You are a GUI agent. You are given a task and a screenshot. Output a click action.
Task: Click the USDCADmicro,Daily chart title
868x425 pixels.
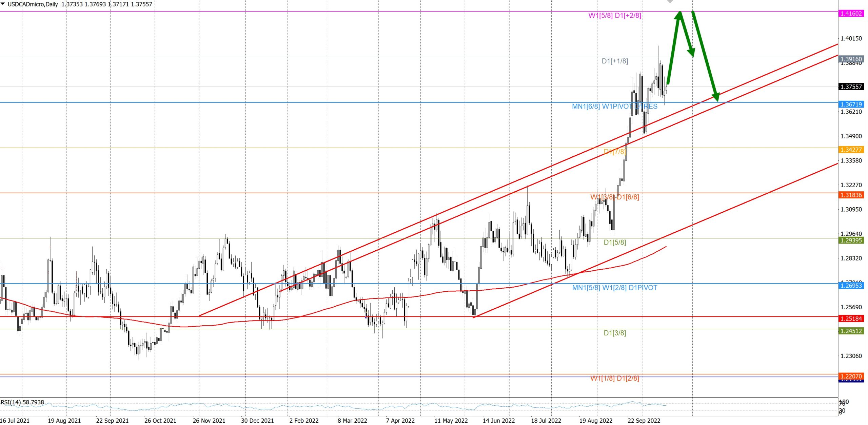coord(33,4)
